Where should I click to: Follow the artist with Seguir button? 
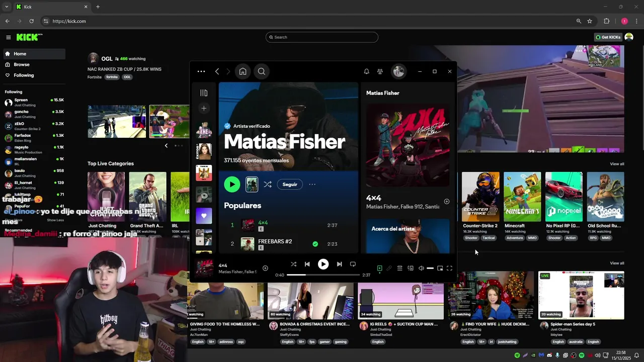[290, 185]
